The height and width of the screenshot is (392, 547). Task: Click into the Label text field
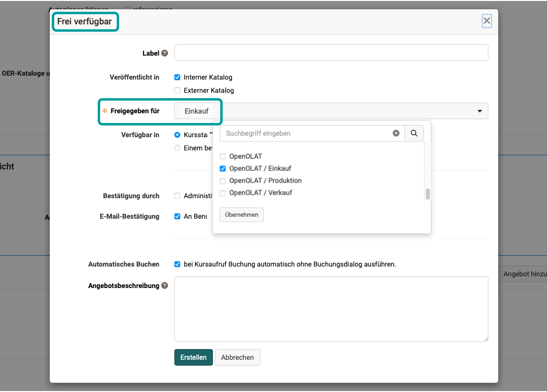(x=331, y=52)
